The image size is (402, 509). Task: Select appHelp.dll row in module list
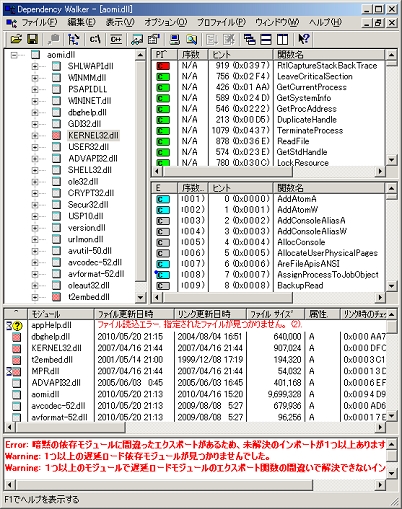point(196,325)
